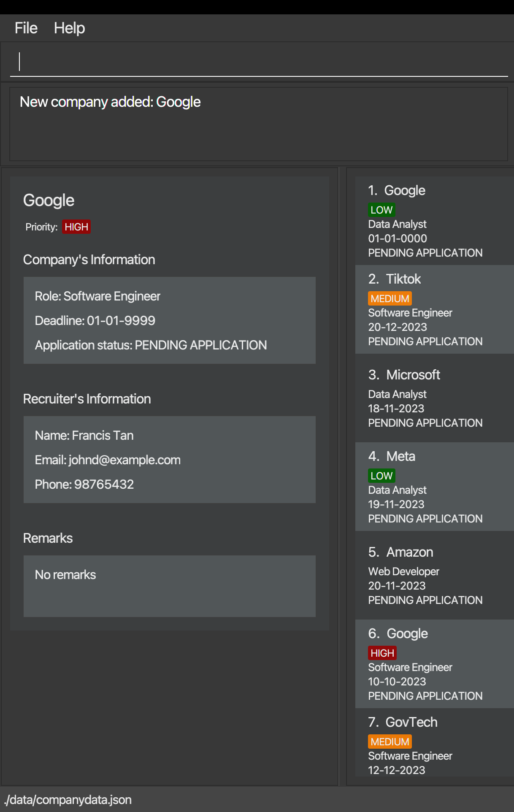Click the Remarks heading

click(48, 538)
